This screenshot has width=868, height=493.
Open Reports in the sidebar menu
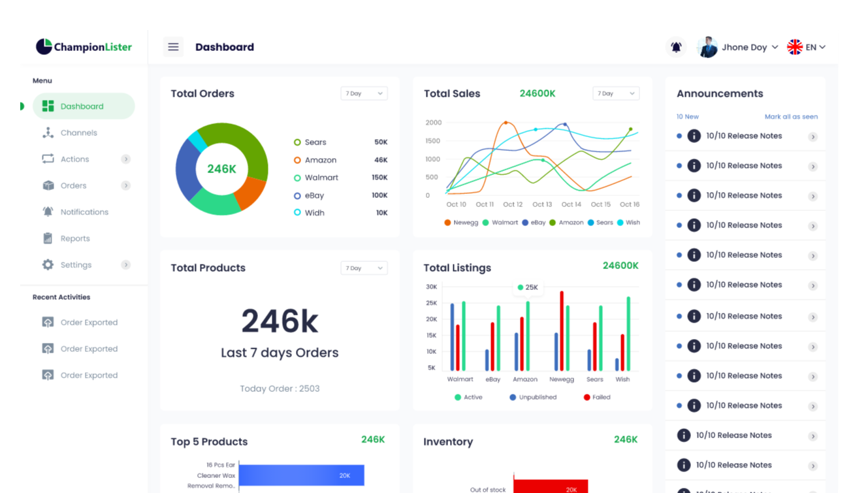tap(75, 238)
